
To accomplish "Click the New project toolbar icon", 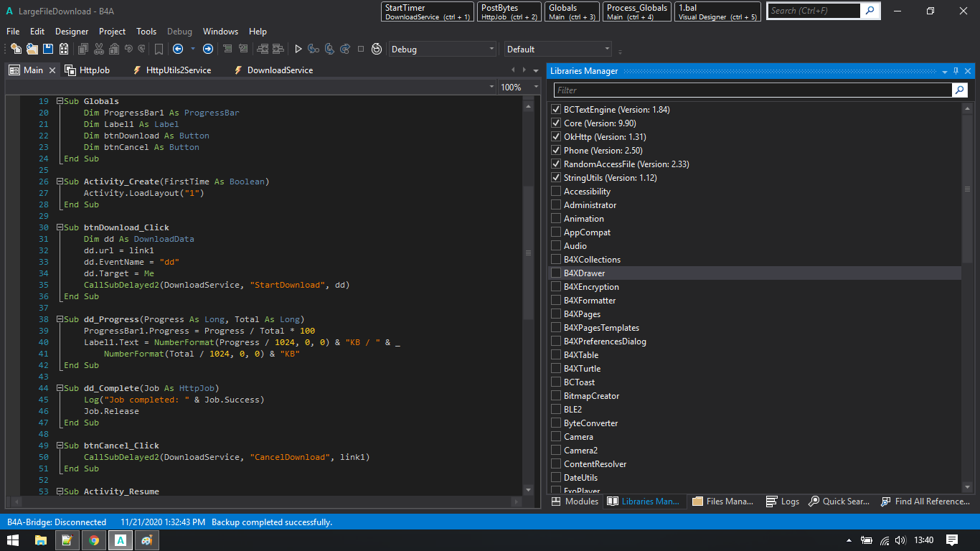I will coord(16,49).
